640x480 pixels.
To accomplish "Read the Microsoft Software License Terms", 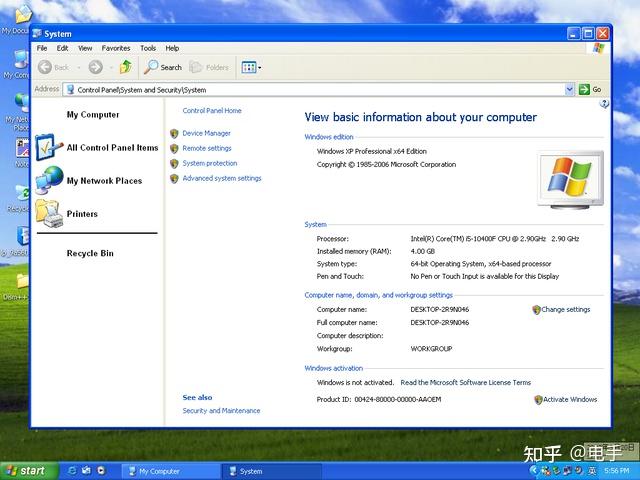I will pos(466,382).
